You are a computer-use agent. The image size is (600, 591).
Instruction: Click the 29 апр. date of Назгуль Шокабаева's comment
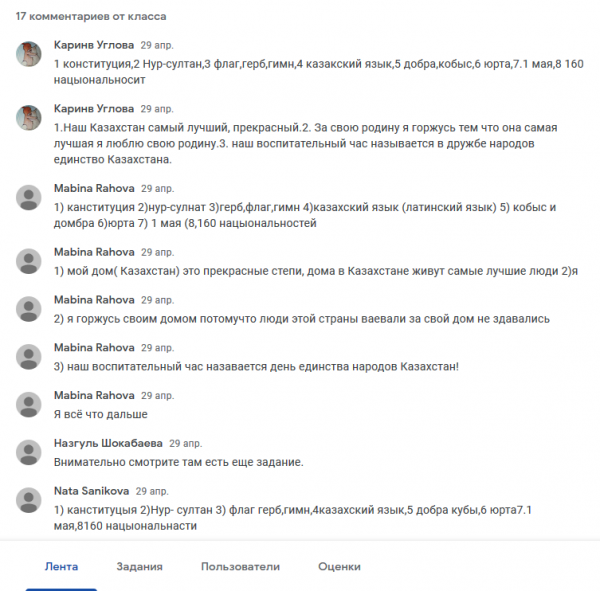click(x=185, y=443)
